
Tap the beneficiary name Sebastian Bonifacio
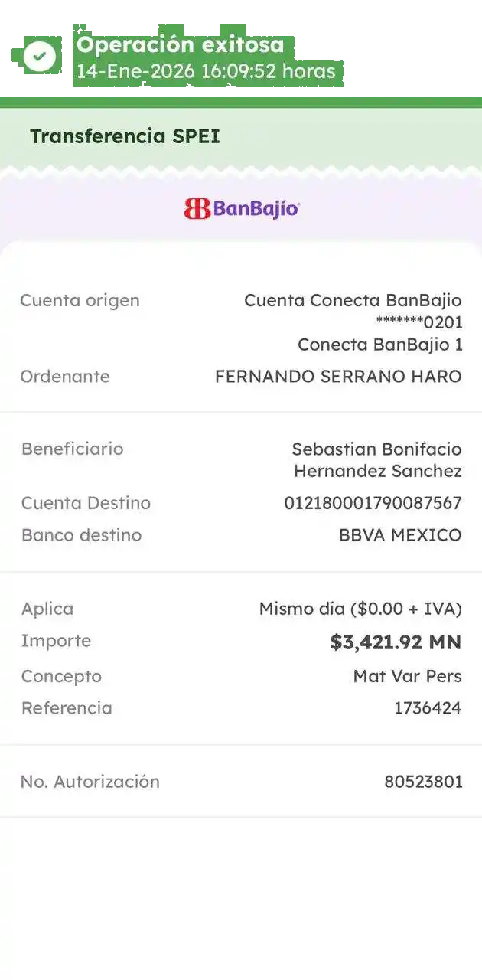tap(376, 449)
